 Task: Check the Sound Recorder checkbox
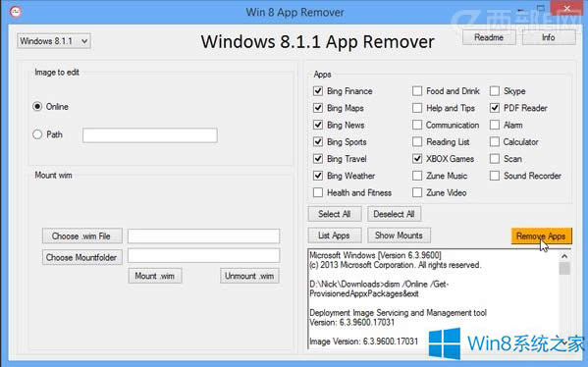click(495, 176)
